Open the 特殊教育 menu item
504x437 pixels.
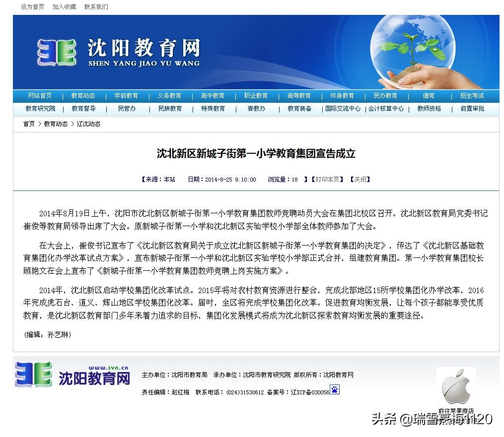213,109
